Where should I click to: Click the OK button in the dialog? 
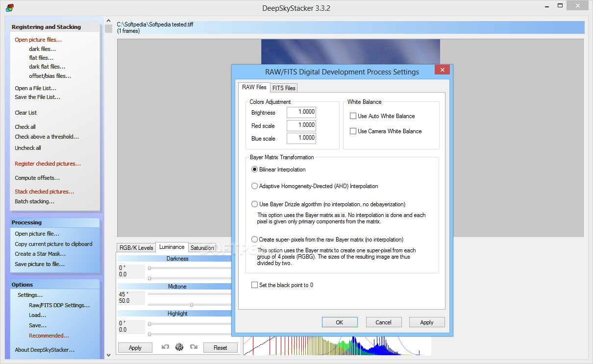[340, 322]
